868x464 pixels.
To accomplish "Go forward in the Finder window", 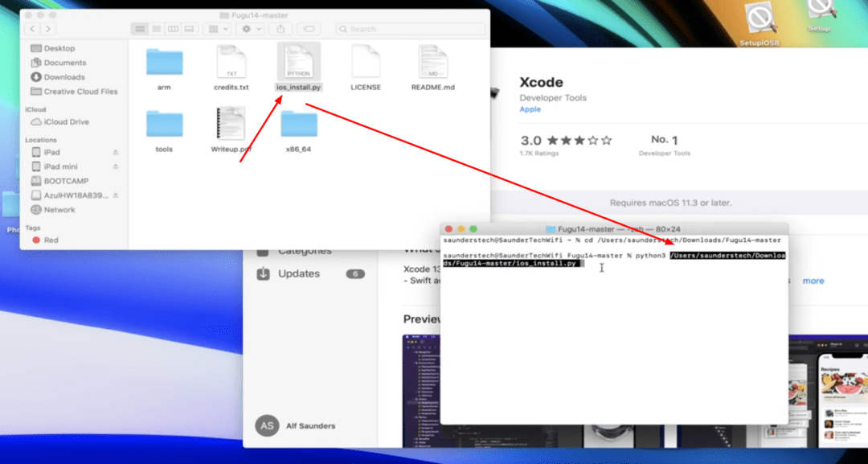I will [48, 29].
